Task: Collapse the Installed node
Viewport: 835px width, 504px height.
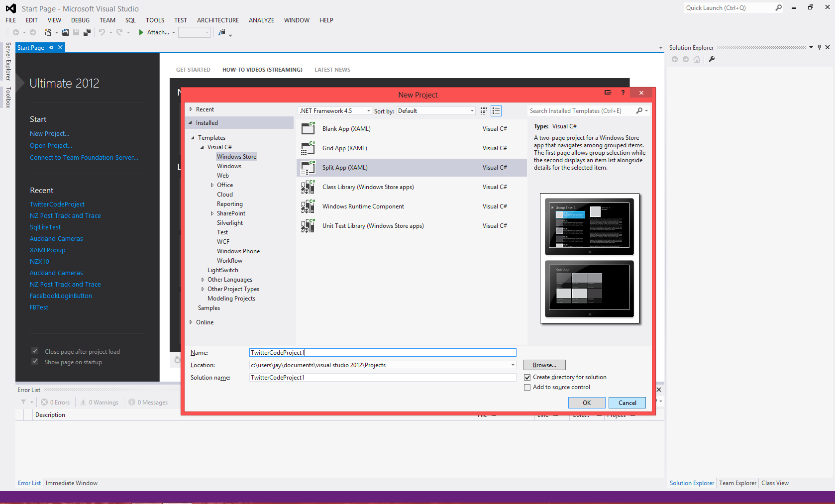Action: pos(191,122)
